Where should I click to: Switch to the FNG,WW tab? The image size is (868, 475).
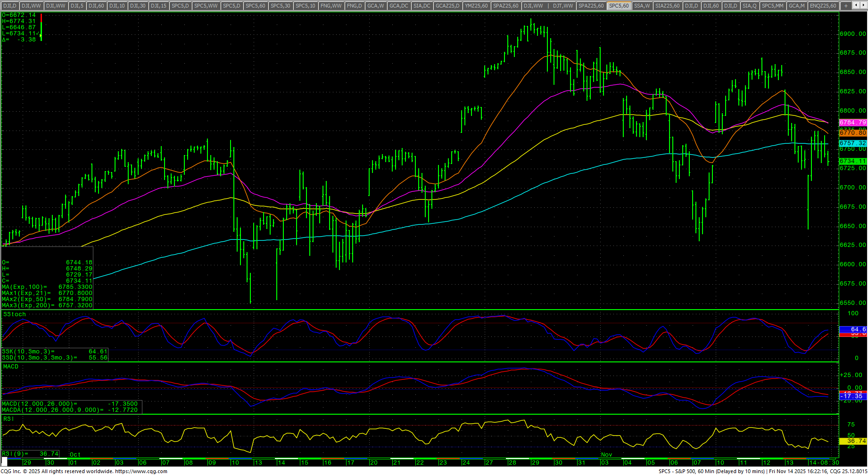tap(331, 6)
